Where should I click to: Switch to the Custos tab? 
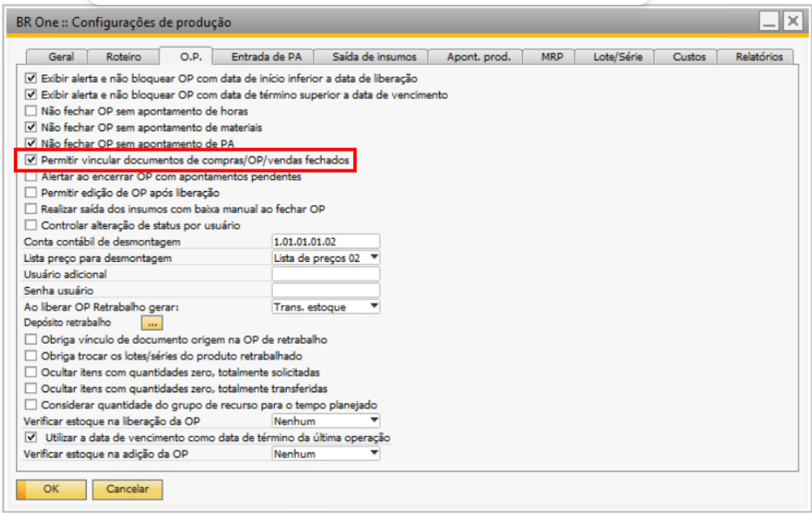[688, 57]
